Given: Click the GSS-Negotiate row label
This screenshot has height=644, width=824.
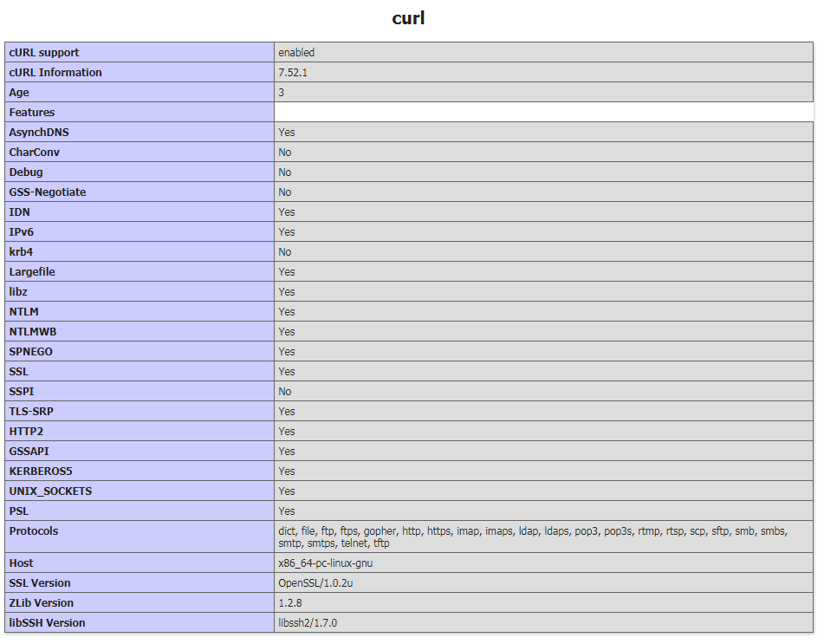Looking at the screenshot, I should pos(48,192).
